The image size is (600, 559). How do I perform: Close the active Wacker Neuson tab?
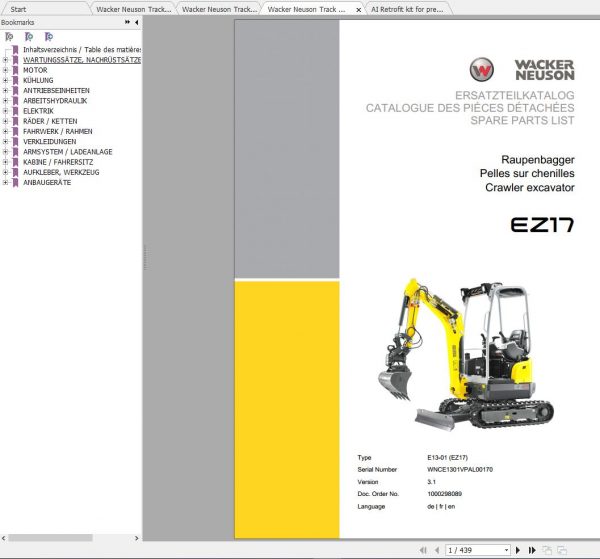359,10
